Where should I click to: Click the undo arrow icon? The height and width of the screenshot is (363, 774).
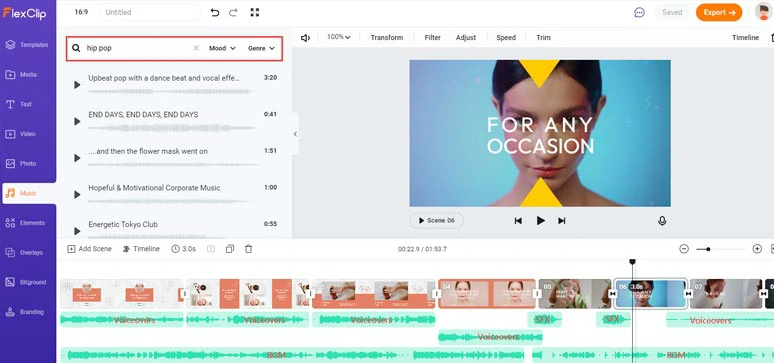(x=215, y=12)
